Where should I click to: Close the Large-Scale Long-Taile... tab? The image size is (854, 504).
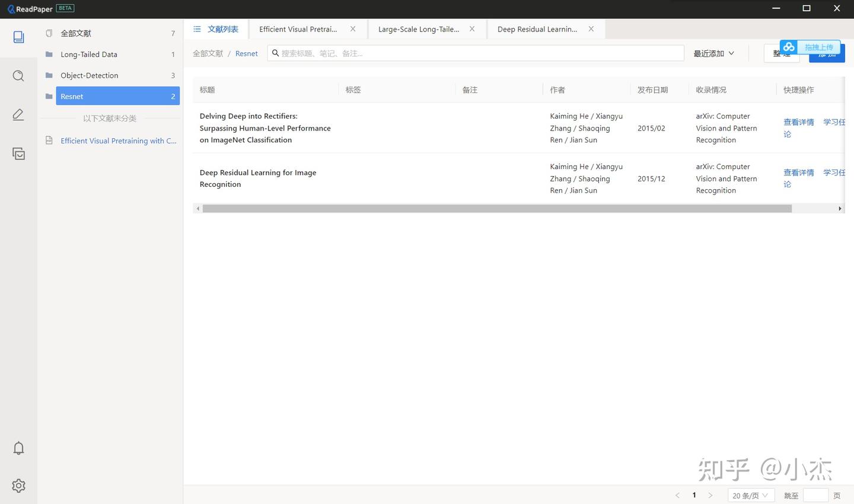pyautogui.click(x=472, y=28)
